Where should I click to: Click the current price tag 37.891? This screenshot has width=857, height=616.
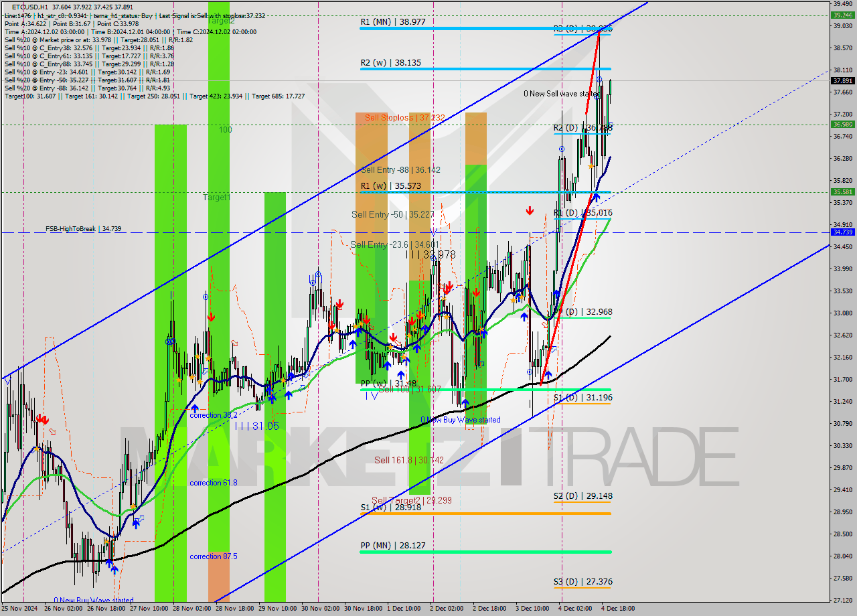pyautogui.click(x=842, y=81)
